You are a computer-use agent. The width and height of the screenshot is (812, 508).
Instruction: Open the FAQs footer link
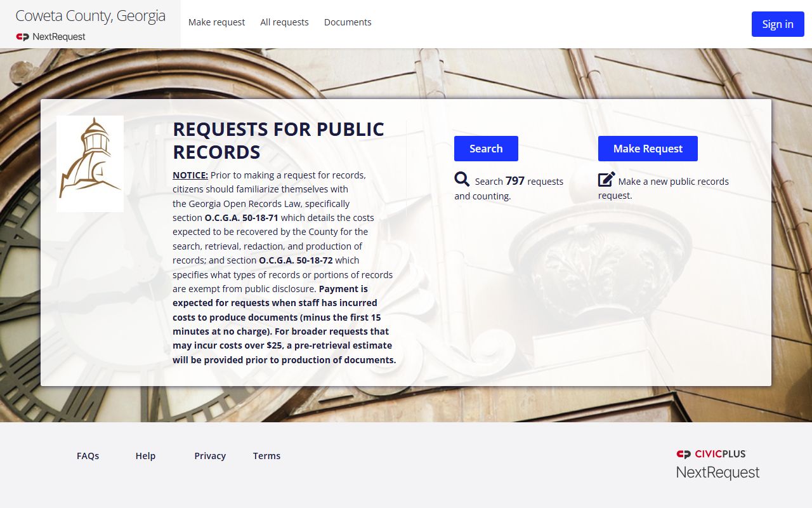tap(88, 456)
